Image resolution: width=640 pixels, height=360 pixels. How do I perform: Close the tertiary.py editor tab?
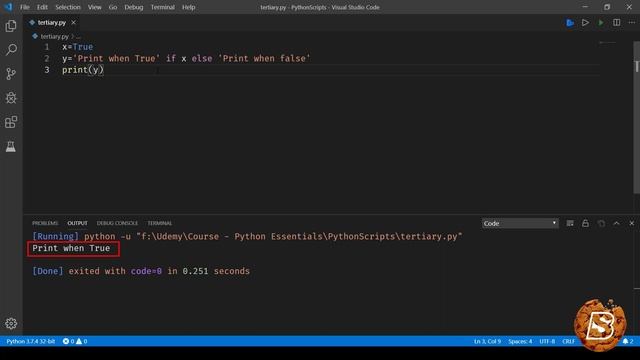(x=73, y=23)
